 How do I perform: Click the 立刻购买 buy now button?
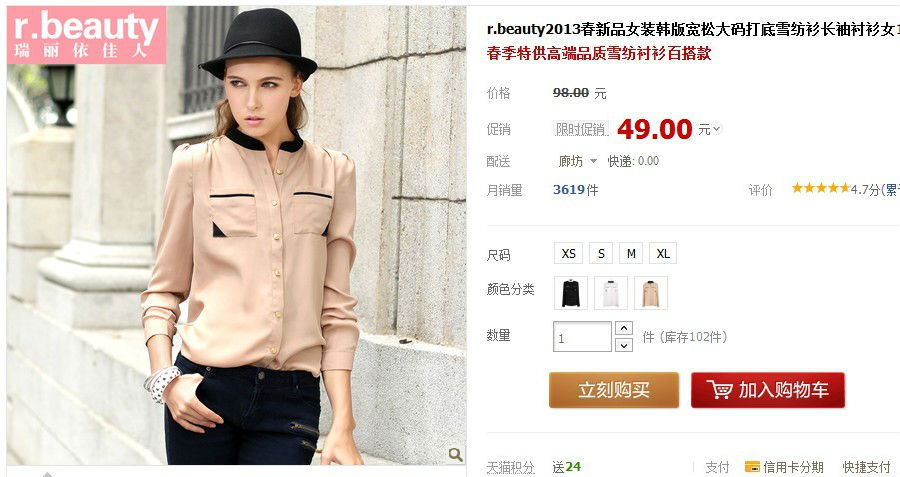point(614,390)
